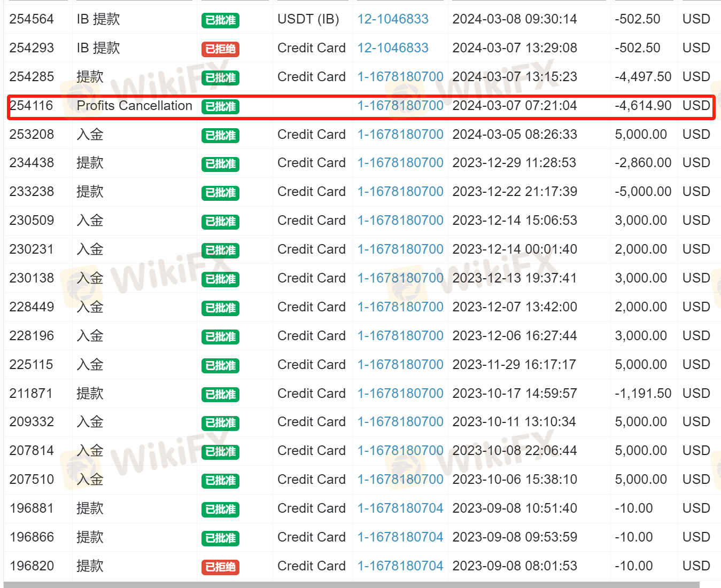The width and height of the screenshot is (721, 588).
Task: Select amount -4,614.90 cell
Action: click(x=643, y=106)
